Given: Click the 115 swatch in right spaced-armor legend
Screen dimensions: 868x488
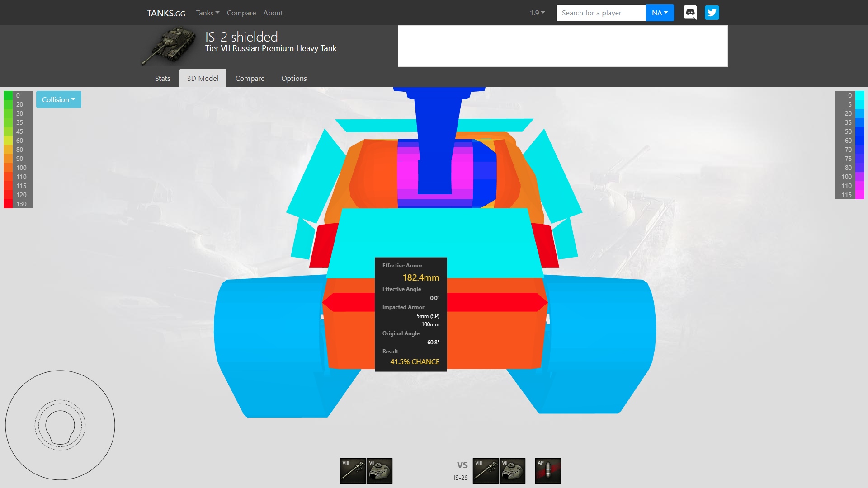Looking at the screenshot, I should coord(859,195).
